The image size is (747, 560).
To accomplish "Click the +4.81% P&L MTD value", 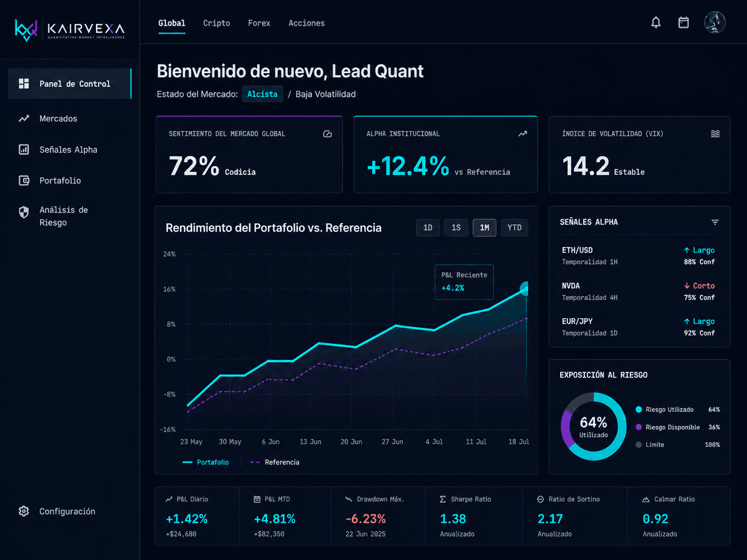I will tap(274, 519).
